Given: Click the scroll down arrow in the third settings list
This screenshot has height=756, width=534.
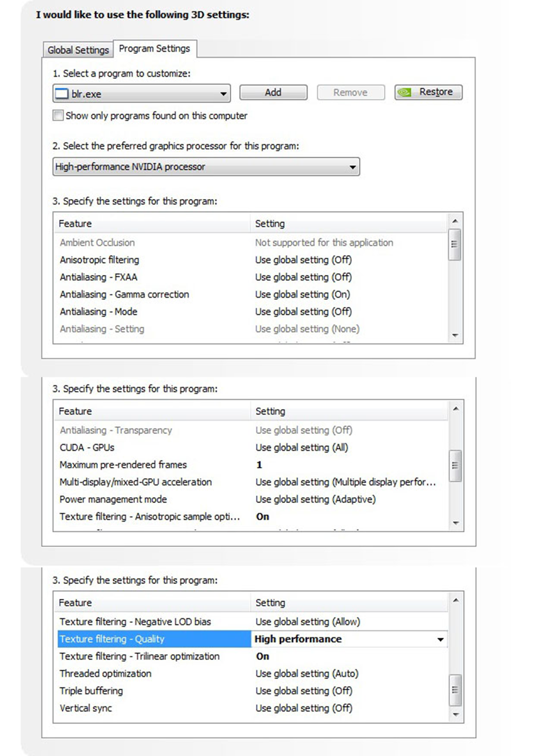Looking at the screenshot, I should (x=456, y=714).
